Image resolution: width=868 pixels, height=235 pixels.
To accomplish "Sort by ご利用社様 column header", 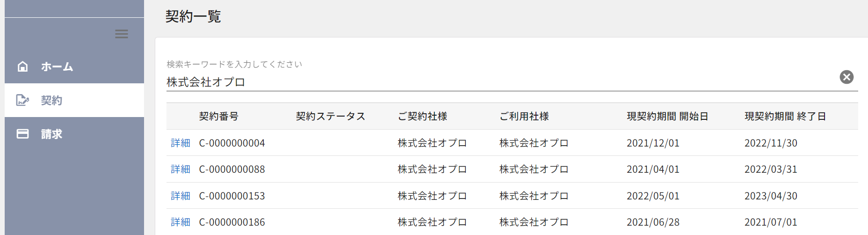I will (524, 116).
